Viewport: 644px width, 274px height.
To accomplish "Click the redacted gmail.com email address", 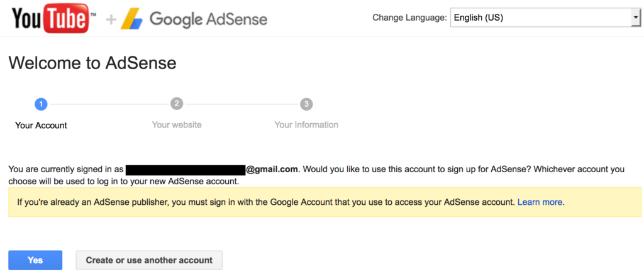I will click(212, 170).
